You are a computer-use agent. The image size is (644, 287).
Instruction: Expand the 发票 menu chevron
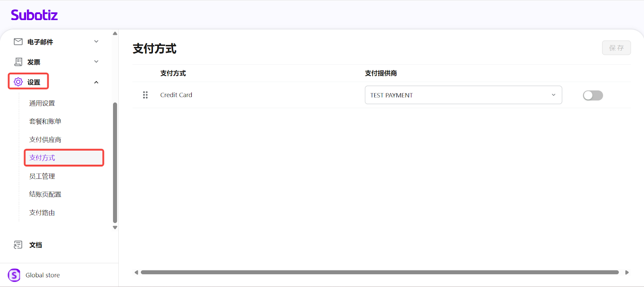[96, 61]
